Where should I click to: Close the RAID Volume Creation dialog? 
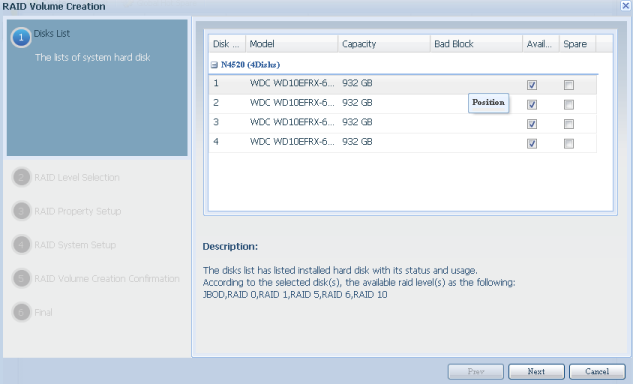625,5
